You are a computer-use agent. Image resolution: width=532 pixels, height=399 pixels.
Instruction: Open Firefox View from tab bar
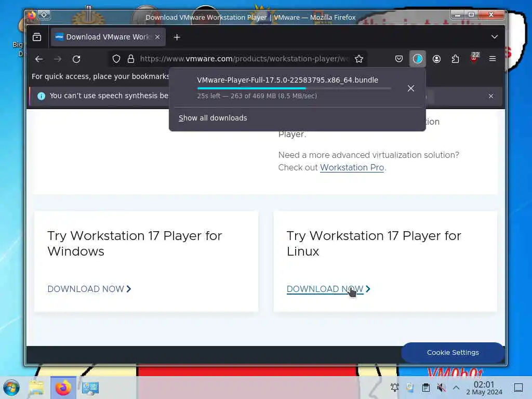(37, 37)
